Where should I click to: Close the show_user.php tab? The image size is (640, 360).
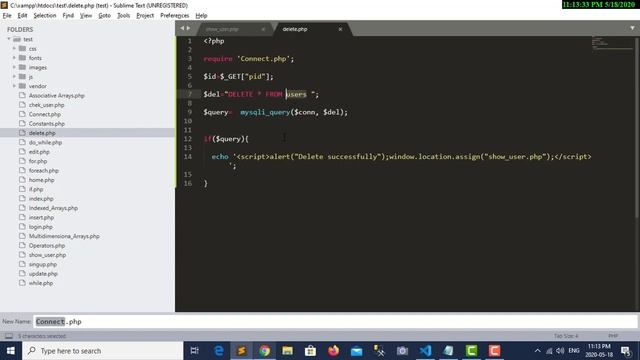263,29
